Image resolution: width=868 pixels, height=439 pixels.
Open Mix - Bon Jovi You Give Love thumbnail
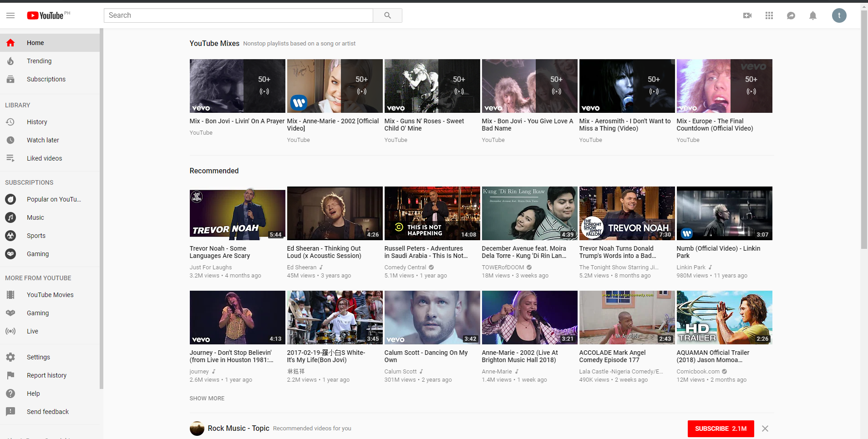tap(530, 86)
